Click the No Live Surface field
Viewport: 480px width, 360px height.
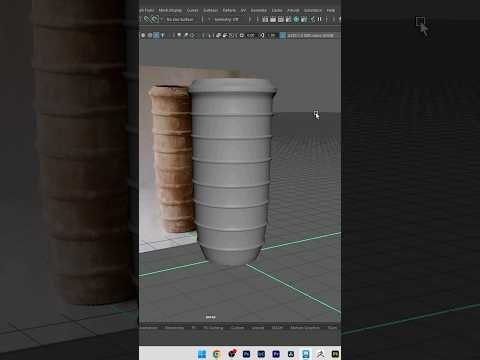click(180, 20)
